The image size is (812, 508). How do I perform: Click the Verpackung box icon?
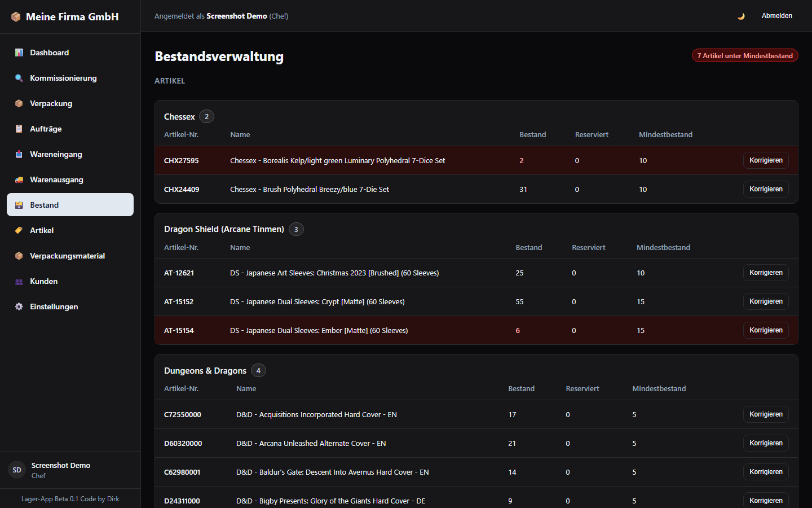[x=19, y=103]
